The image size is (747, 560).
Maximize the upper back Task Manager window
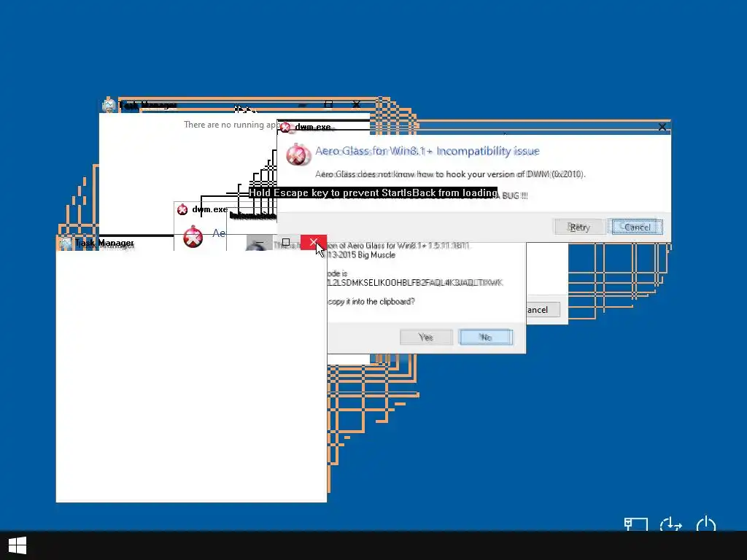click(x=328, y=104)
